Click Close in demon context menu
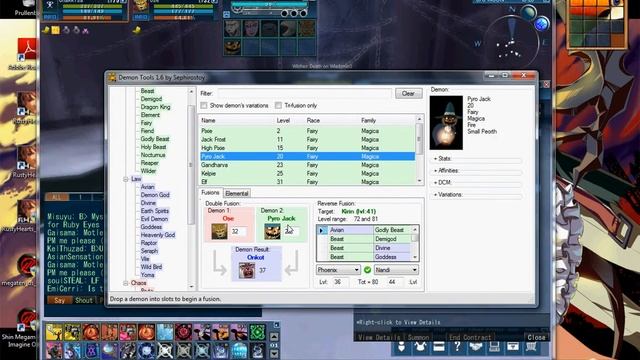Image resolution: width=640 pixels, height=360 pixels. click(x=536, y=338)
